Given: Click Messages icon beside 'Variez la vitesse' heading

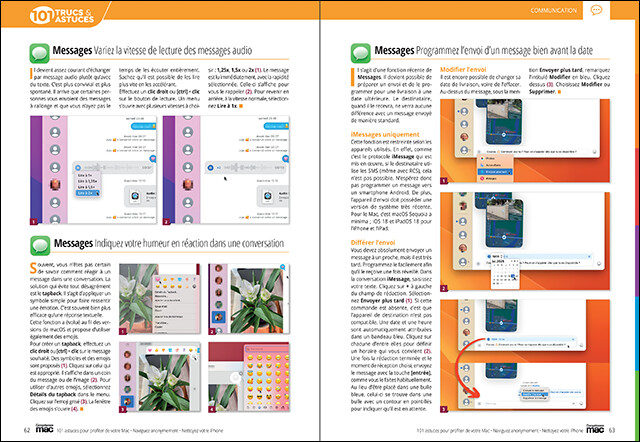Looking at the screenshot, I should (x=40, y=53).
